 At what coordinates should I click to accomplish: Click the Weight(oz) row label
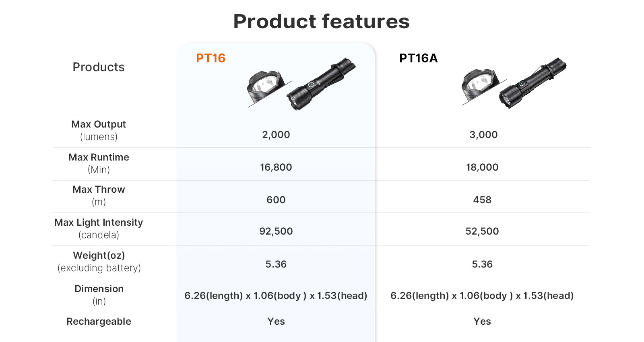tap(99, 255)
